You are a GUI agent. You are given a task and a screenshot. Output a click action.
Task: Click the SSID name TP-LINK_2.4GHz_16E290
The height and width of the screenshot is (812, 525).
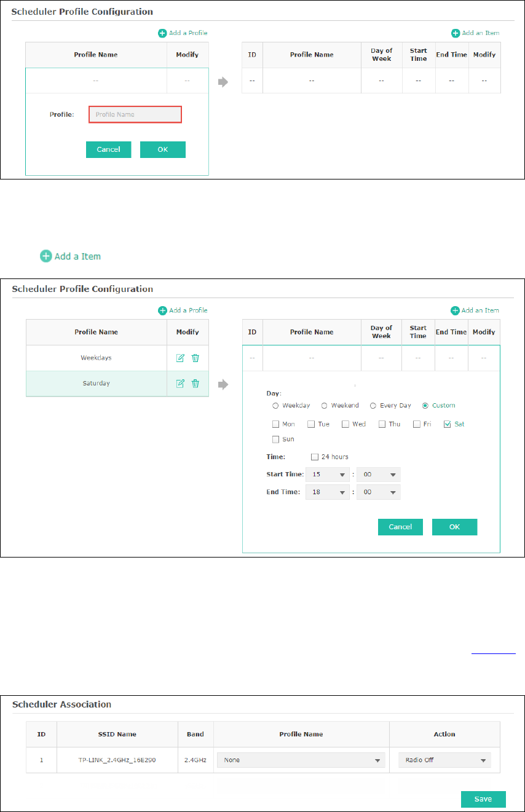click(x=117, y=760)
